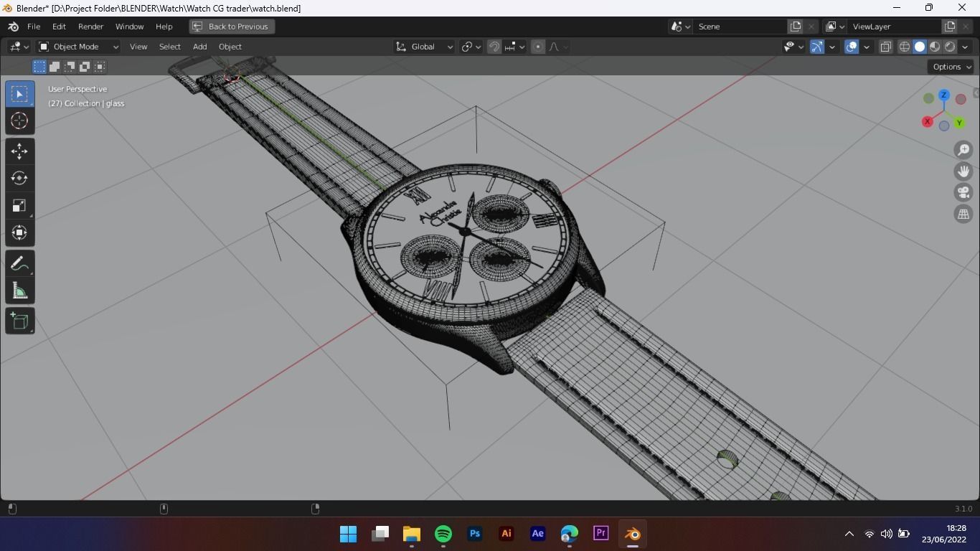Open the viewport View menu
This screenshot has height=551, width=980.
(138, 47)
